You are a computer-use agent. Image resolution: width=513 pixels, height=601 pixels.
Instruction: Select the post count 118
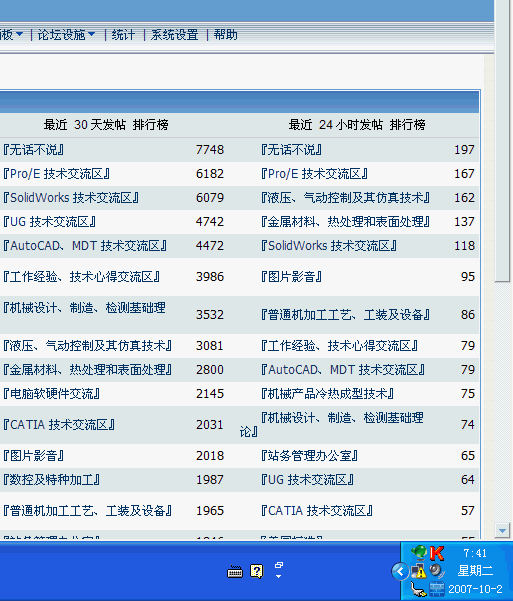tap(464, 246)
